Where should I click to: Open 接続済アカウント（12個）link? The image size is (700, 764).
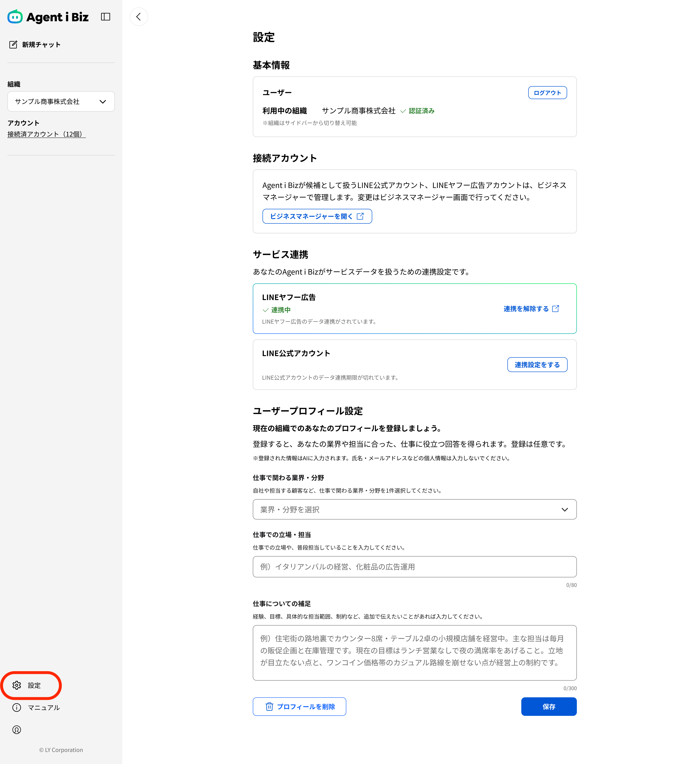47,134
